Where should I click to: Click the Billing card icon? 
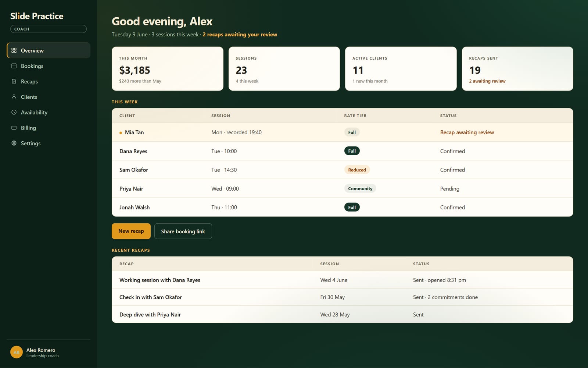point(14,128)
